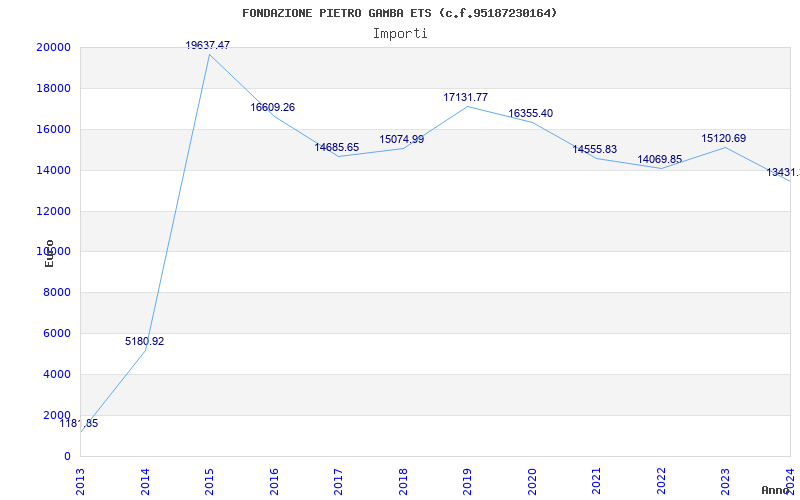
Task: Click the 2013 data point label
Action: [79, 423]
